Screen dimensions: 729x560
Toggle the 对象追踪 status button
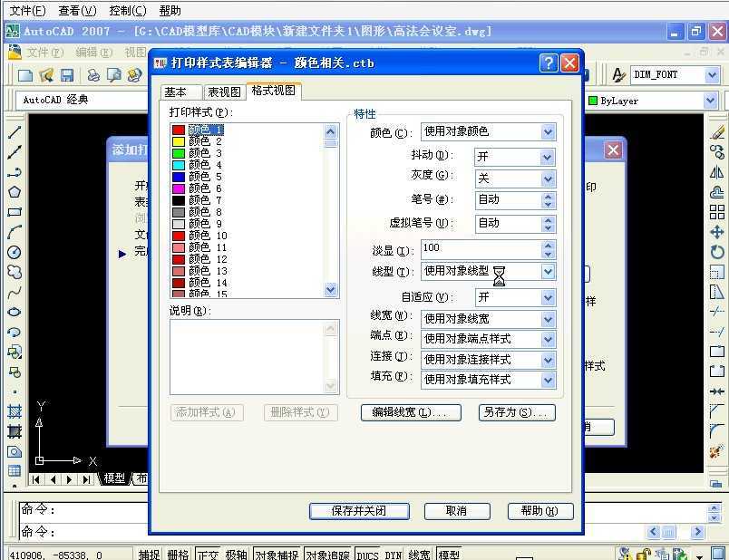327,555
